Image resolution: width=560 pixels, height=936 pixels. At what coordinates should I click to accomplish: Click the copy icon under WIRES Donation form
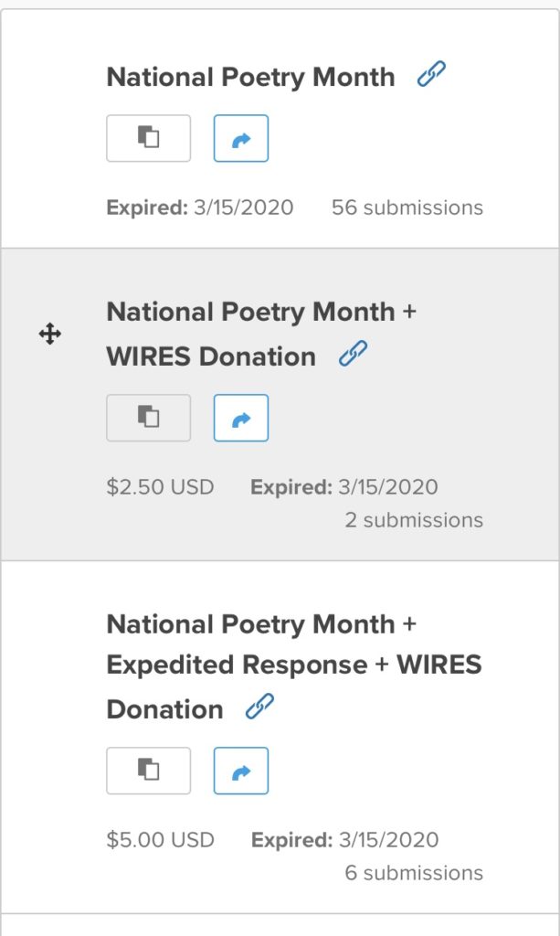148,418
